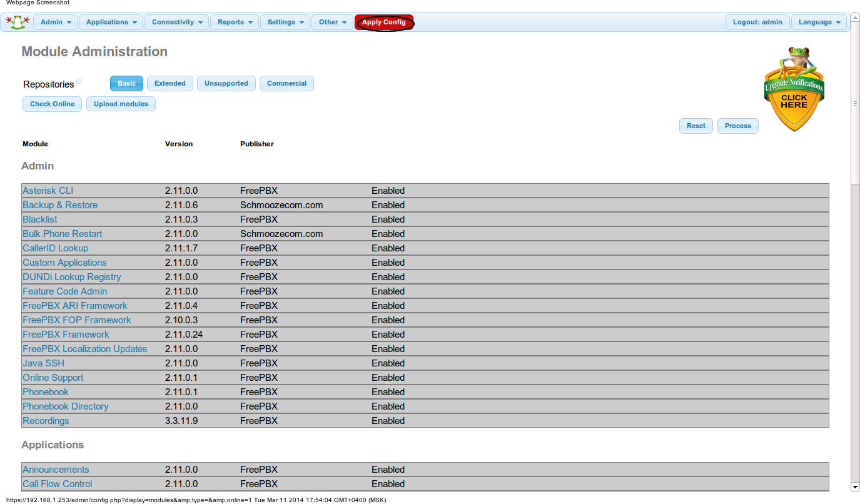Open the Online Support module

coord(53,378)
